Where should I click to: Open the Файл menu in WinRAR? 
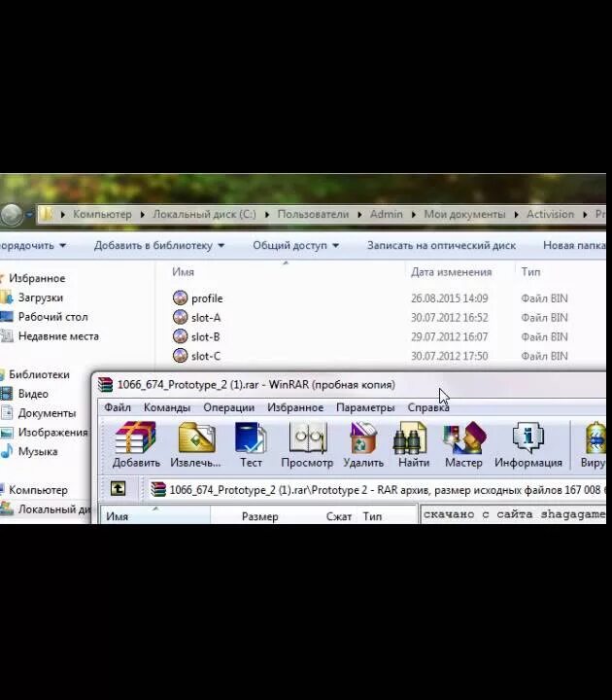click(x=118, y=407)
